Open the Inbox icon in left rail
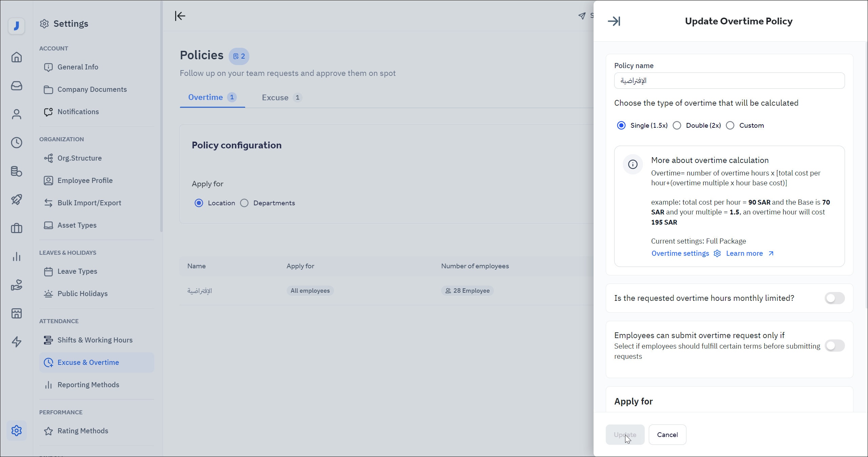868x457 pixels. (x=16, y=86)
